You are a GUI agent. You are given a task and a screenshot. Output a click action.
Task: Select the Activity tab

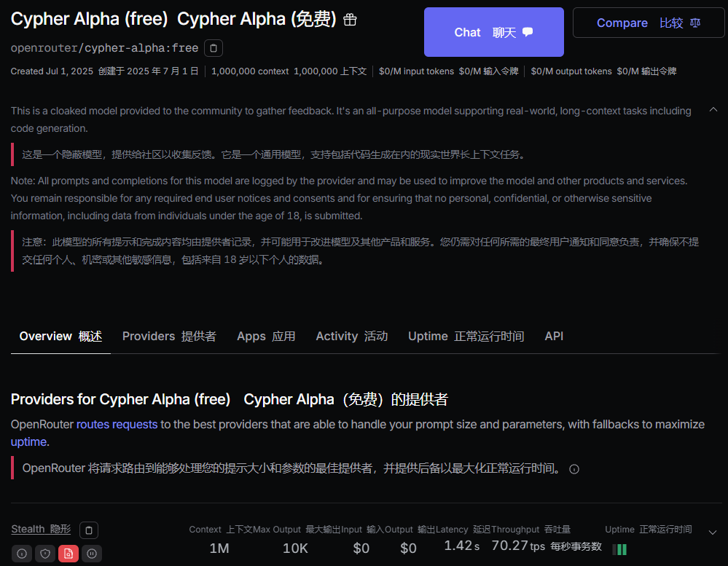click(x=352, y=337)
